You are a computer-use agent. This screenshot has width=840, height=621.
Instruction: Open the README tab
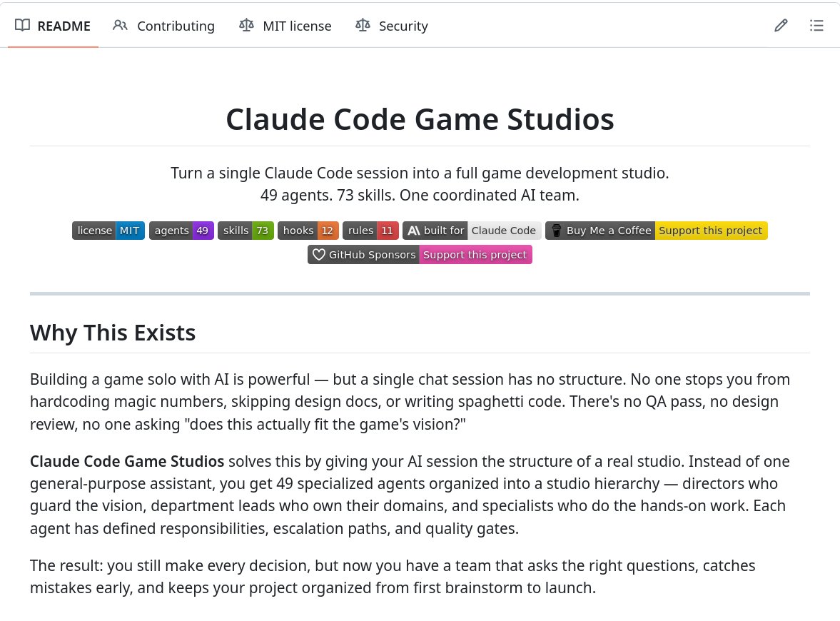coord(53,26)
